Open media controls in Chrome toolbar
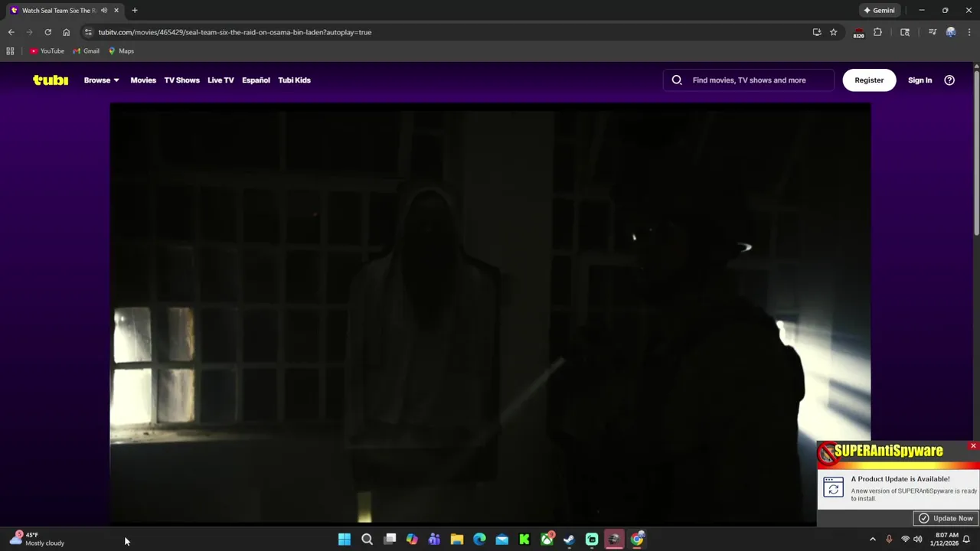Screen dimensions: 980x551 (x=932, y=32)
